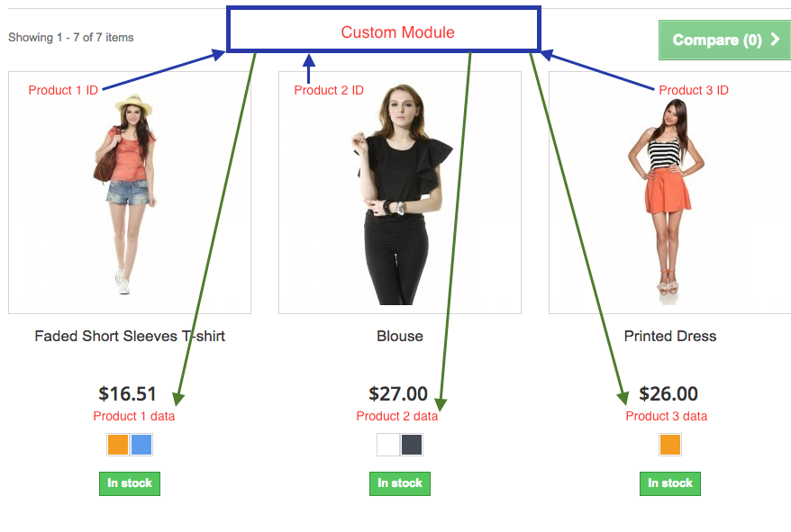The image size is (791, 532).
Task: Click the Blouse product title link
Action: coord(400,337)
